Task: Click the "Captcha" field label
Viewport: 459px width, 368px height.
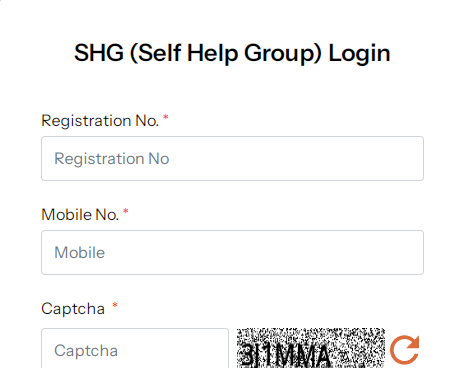Action: 73,309
